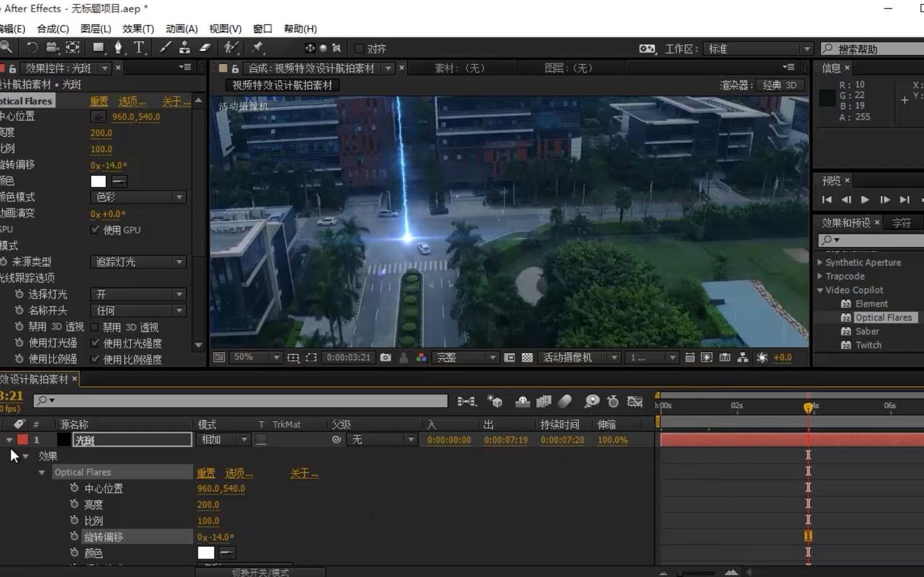Click the snapshot camera icon in viewer
The width and height of the screenshot is (924, 577).
[x=386, y=357]
